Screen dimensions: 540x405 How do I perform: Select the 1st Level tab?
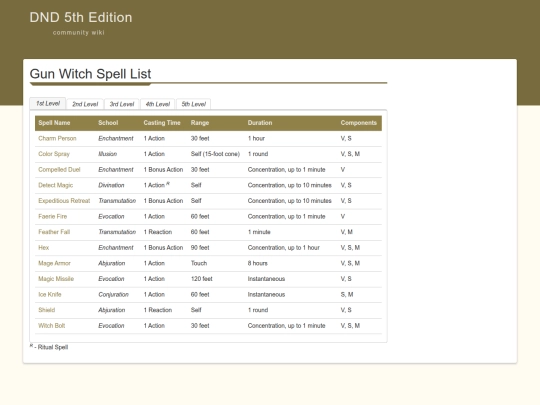click(48, 103)
